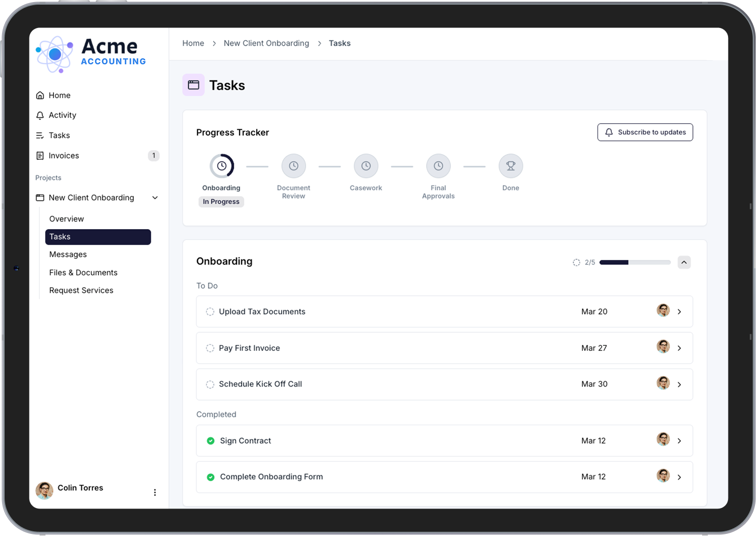
Task: Click the Sign Contract task title
Action: [245, 441]
